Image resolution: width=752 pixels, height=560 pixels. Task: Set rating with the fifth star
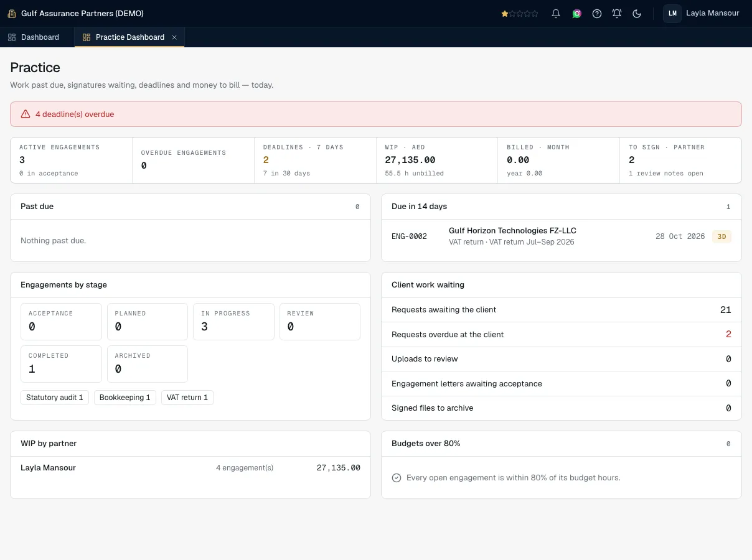[x=535, y=13]
